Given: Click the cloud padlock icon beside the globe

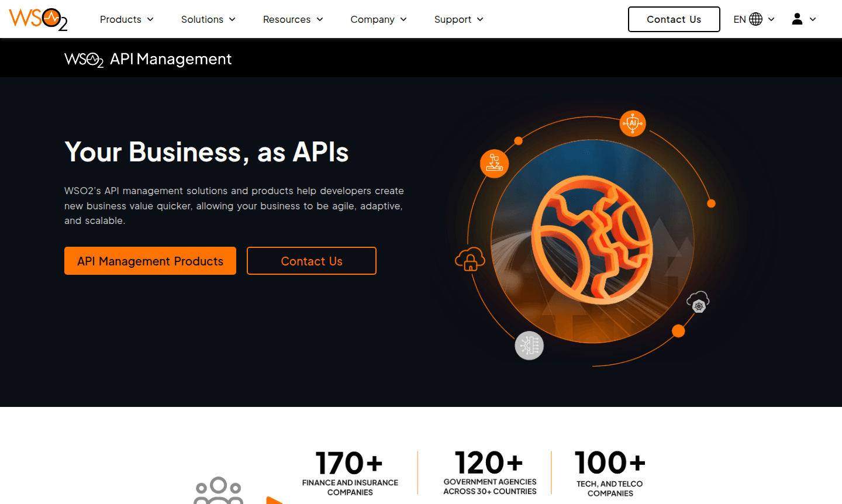Looking at the screenshot, I should (x=470, y=259).
